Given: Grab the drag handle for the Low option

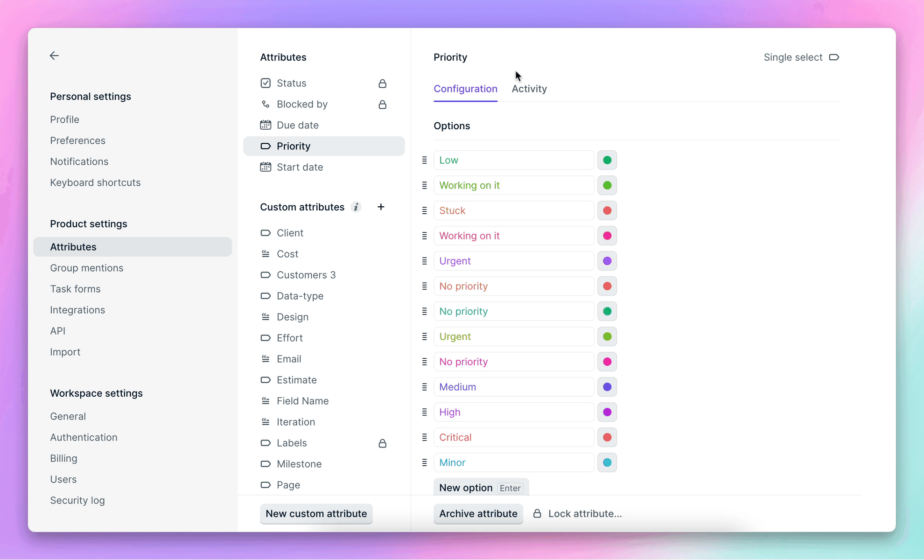Looking at the screenshot, I should [424, 160].
